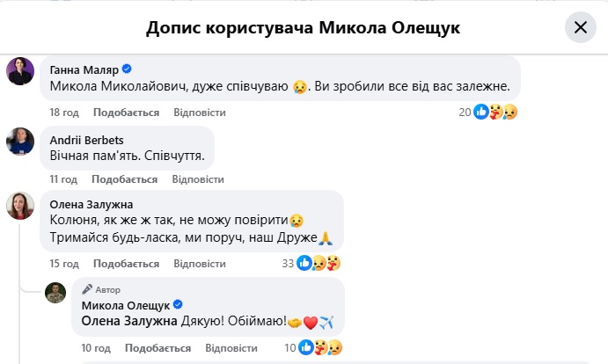Open Andrii Berbets' profile avatar
Image resolution: width=608 pixels, height=364 pixels.
[20, 141]
